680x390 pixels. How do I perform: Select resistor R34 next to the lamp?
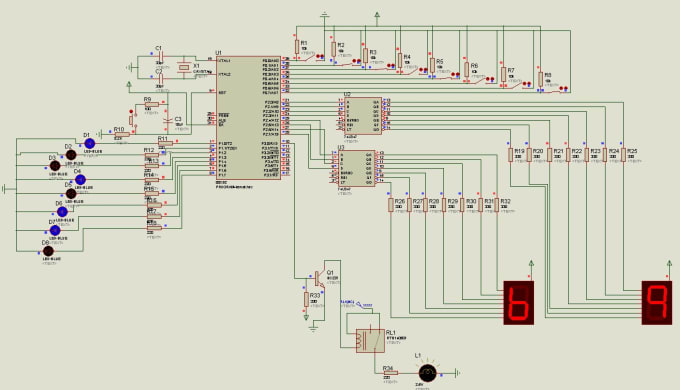(x=390, y=373)
